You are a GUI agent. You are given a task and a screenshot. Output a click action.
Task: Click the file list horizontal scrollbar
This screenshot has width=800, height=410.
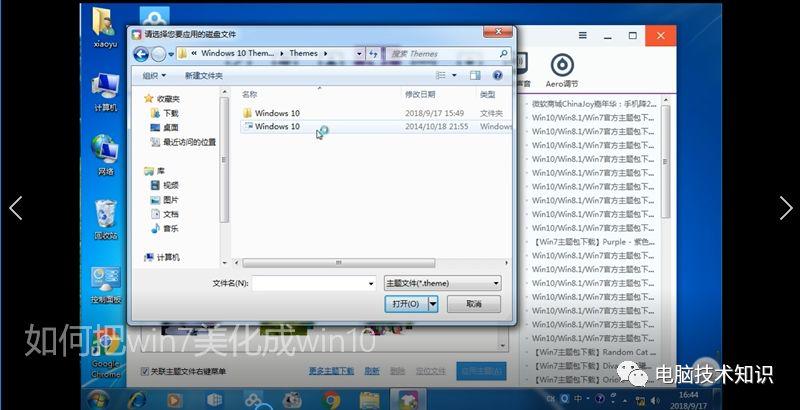point(338,263)
